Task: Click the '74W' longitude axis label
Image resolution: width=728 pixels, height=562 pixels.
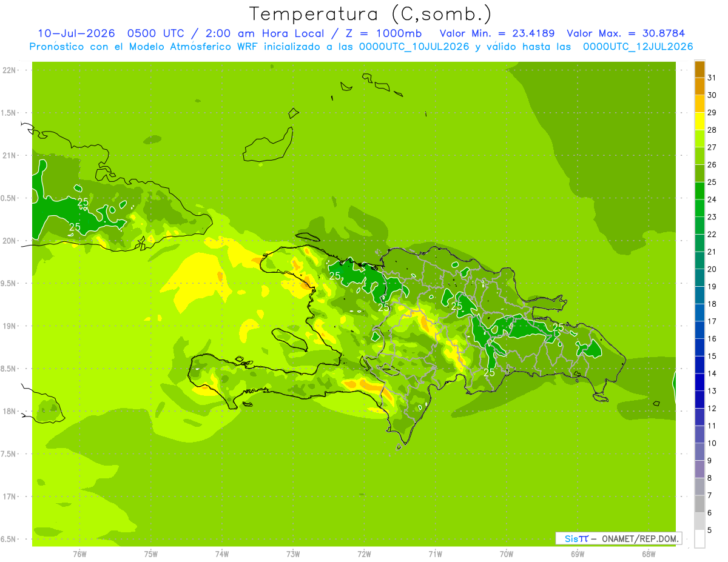Action: coord(222,554)
